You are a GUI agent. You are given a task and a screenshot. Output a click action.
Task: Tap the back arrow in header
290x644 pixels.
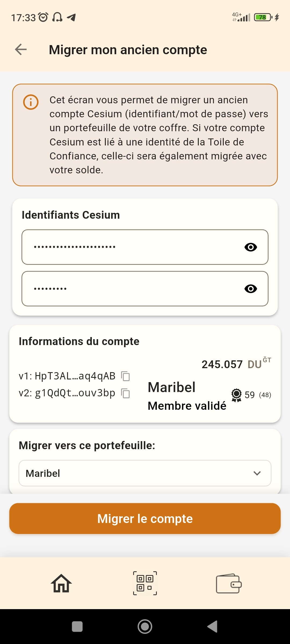pyautogui.click(x=21, y=50)
